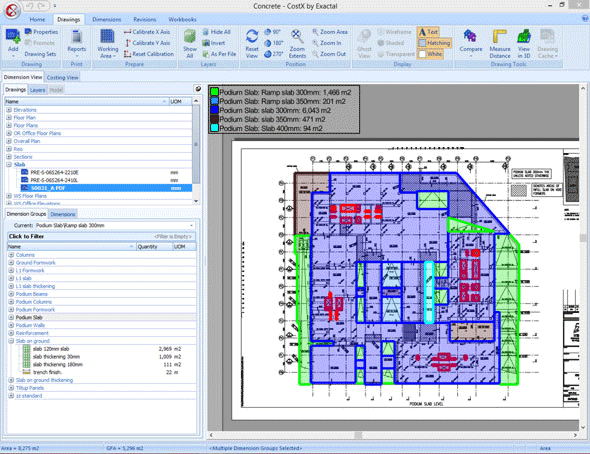Expand the Podium Beams group
Viewport: 590px width, 454px height.
(x=11, y=294)
